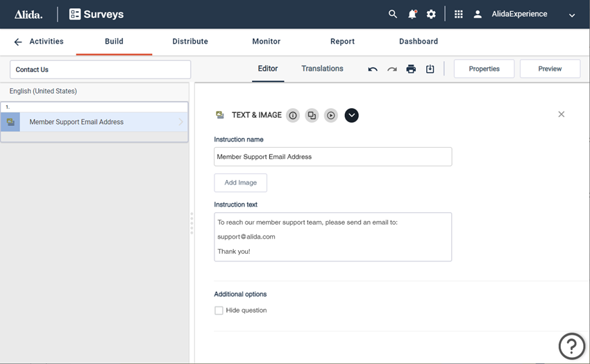
Task: Expand the Member Support row chevron
Action: point(181,122)
